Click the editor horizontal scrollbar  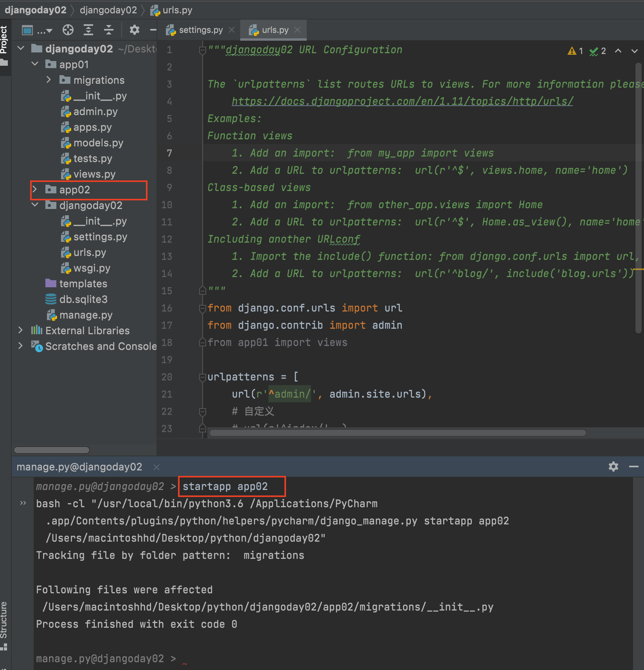[398, 433]
